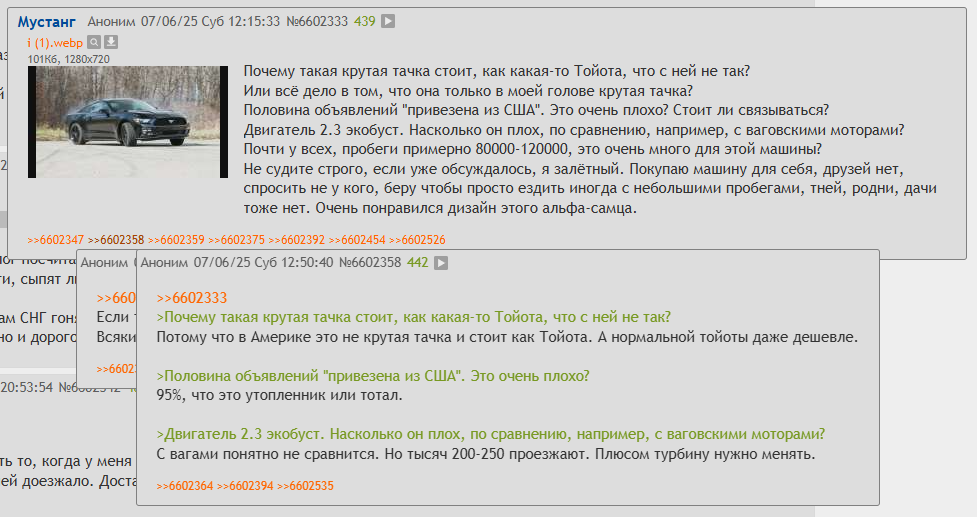Follow reply link >>6602375
The height and width of the screenshot is (517, 977).
coord(237,240)
